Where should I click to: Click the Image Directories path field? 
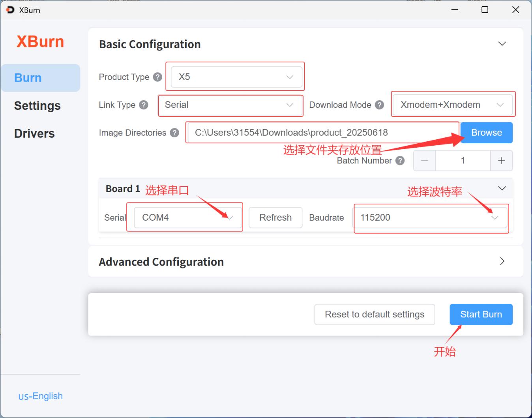(x=323, y=133)
